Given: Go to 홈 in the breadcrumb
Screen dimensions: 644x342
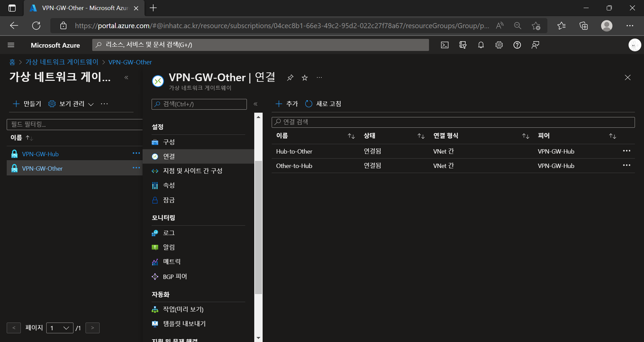Looking at the screenshot, I should [12, 62].
